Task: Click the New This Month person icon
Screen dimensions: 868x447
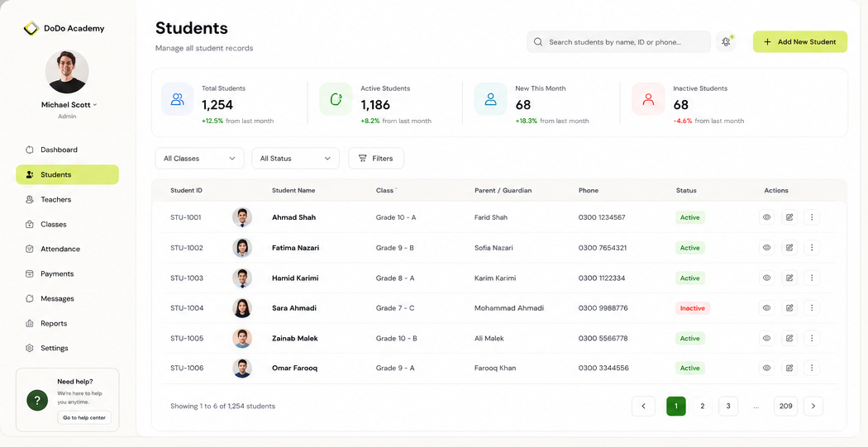Action: click(x=490, y=99)
